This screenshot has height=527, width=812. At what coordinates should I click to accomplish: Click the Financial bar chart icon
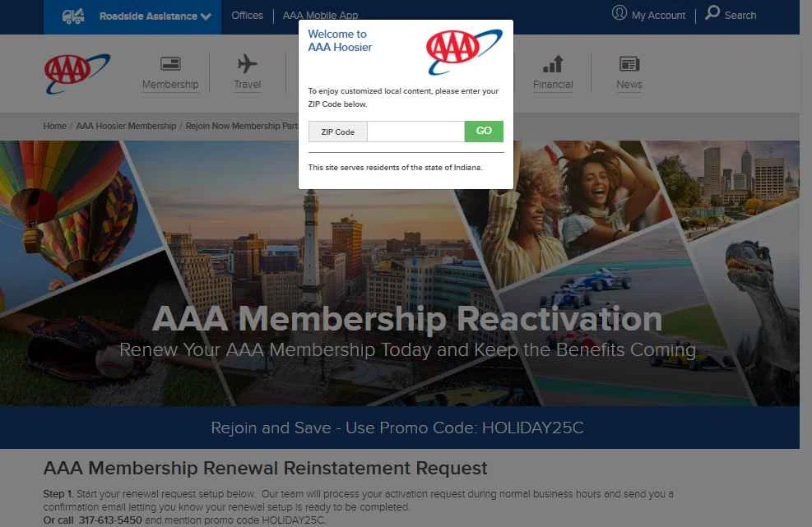click(553, 63)
